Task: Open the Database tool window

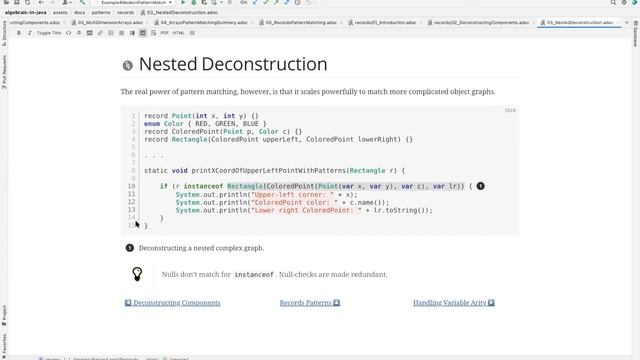Action: [636, 34]
